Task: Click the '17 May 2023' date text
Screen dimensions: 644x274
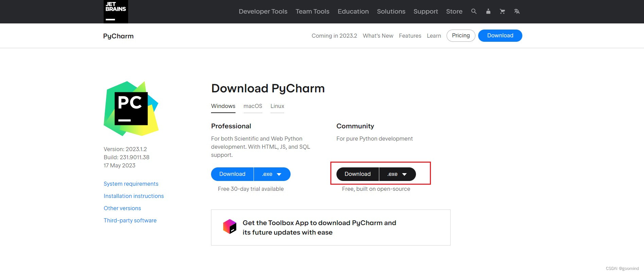Action: (120, 165)
